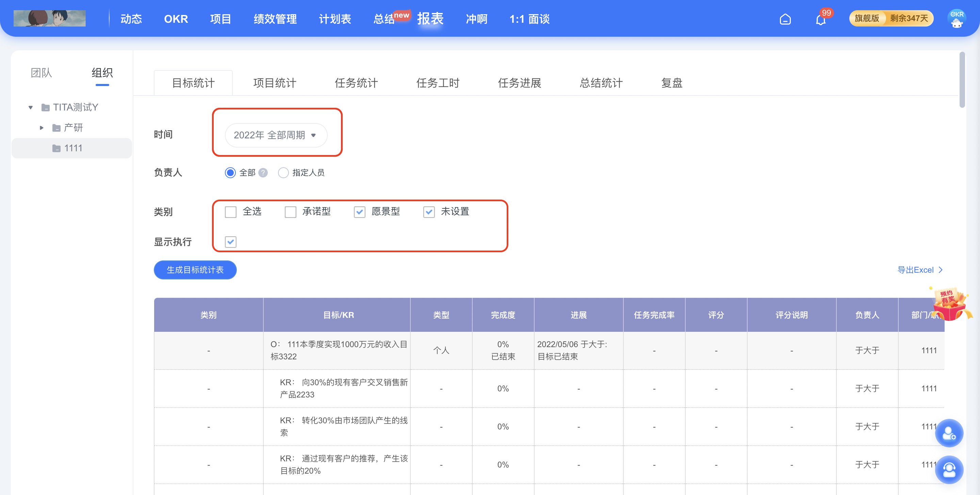The width and height of the screenshot is (980, 495).
Task: Go to 绩效管理 in top navigation
Action: pos(275,19)
